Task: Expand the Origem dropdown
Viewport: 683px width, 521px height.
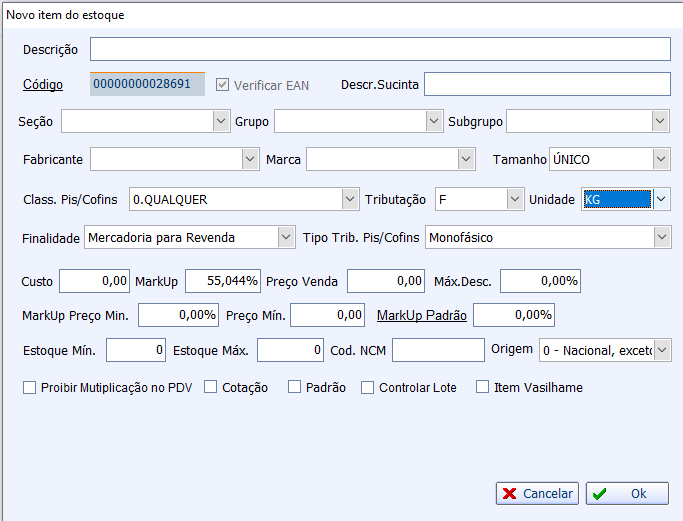Action: [662, 350]
